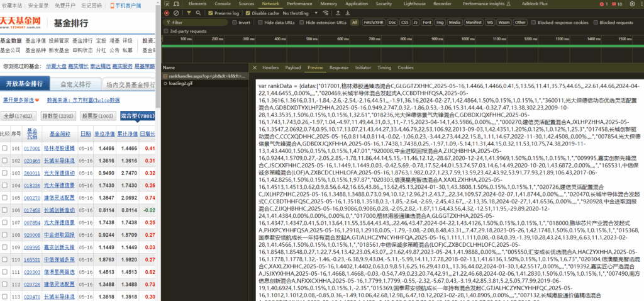Click the 全部(17432) fund type button

19,116
